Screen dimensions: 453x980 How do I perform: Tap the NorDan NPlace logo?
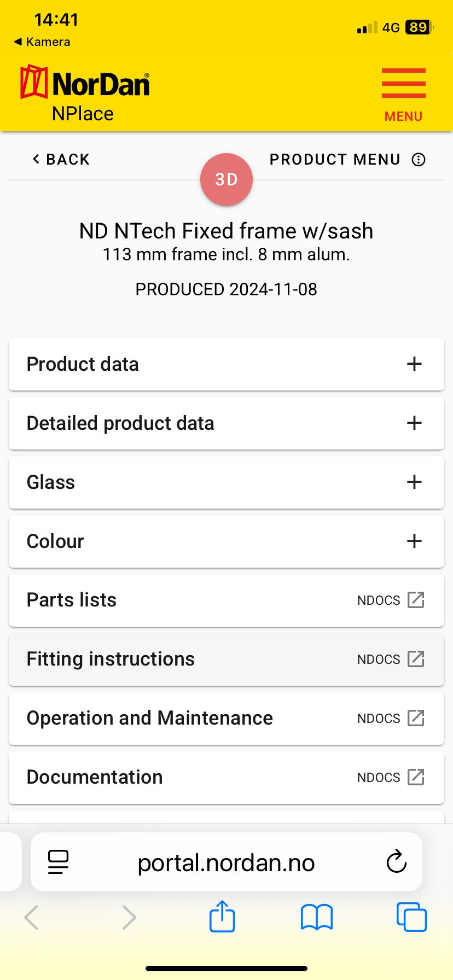coord(84,93)
